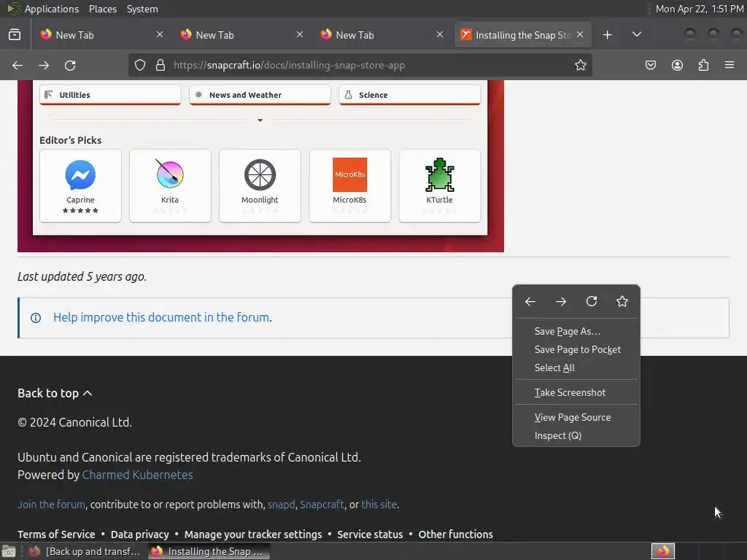Click Installing the Snap taskbar window button
The height and width of the screenshot is (560, 747).
pos(208,551)
